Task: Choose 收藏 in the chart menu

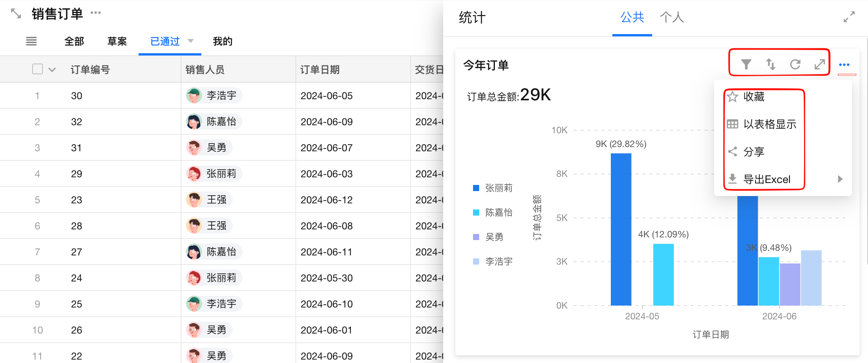Action: [754, 96]
